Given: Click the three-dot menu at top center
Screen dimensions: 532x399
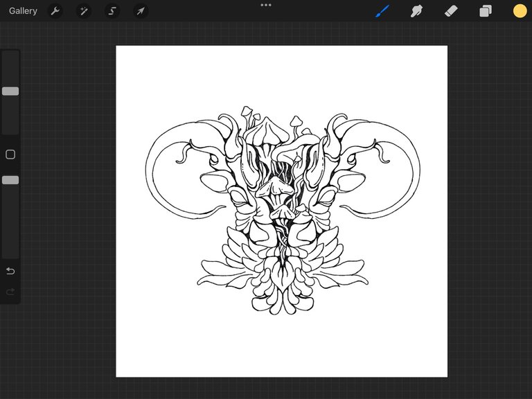Looking at the screenshot, I should tap(266, 5).
